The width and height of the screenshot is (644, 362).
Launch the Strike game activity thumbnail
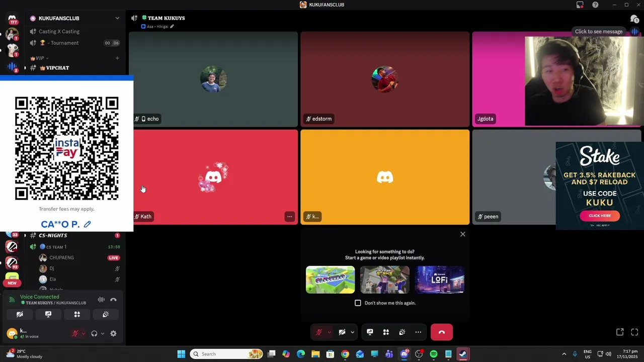(385, 280)
